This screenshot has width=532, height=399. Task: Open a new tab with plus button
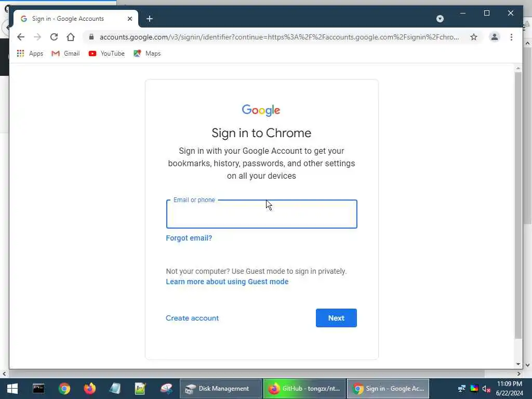[x=150, y=19]
